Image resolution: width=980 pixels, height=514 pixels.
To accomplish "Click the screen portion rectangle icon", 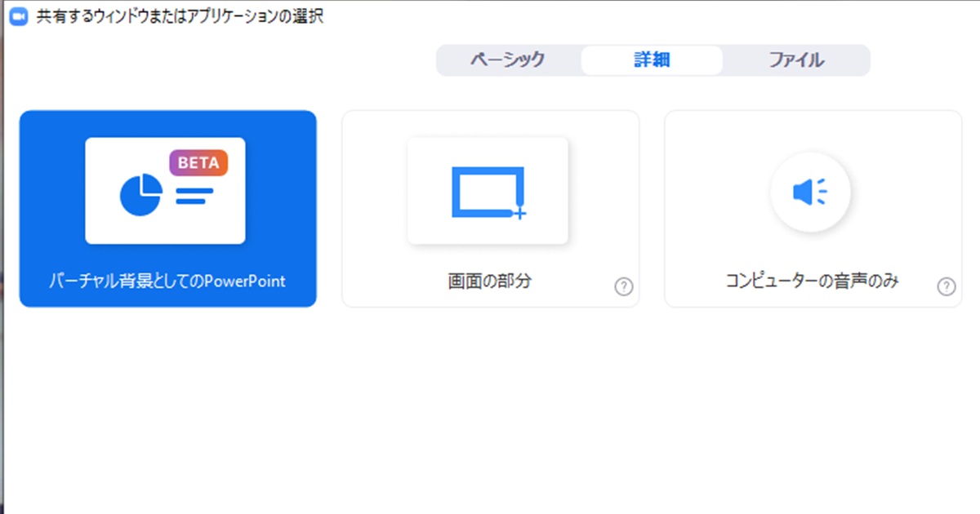I will click(488, 192).
